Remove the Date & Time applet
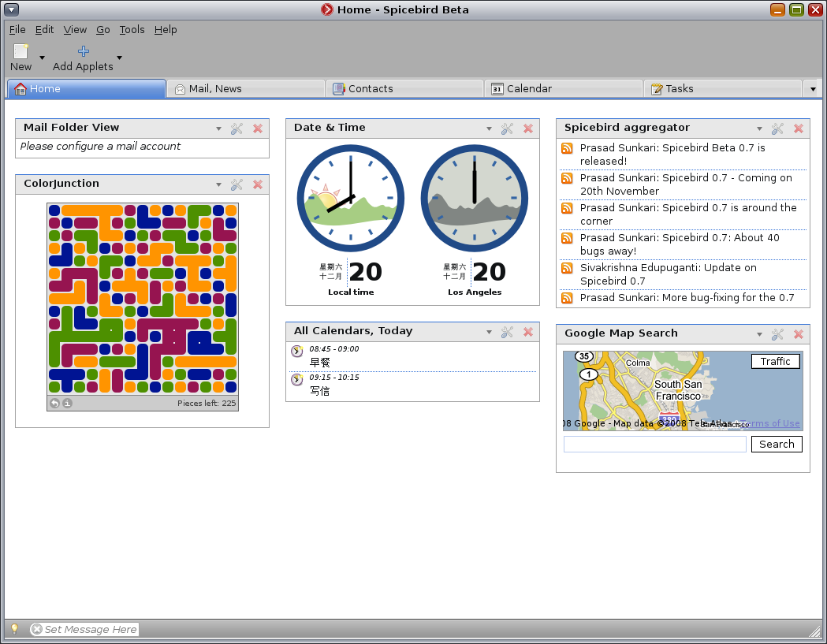 [x=528, y=128]
